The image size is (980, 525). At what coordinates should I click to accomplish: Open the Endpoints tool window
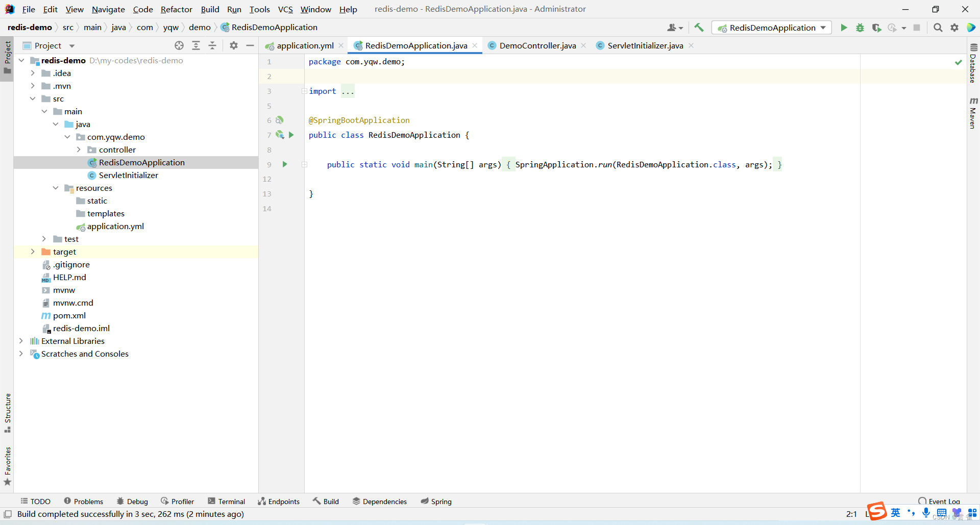(279, 502)
